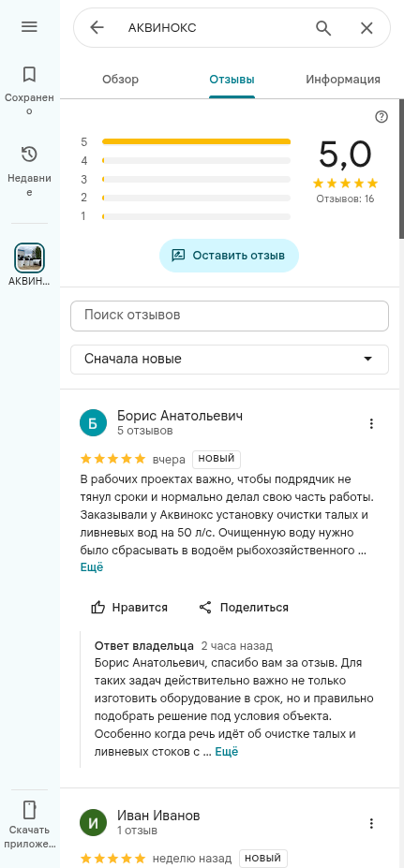Open more options for Иван Иванов's review
404x868 pixels.
pos(371,823)
